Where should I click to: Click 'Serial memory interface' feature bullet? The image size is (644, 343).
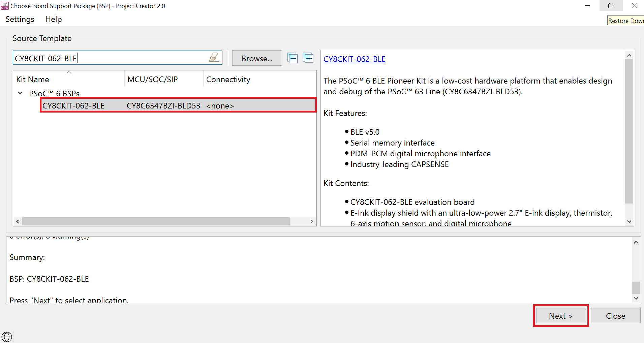click(393, 143)
